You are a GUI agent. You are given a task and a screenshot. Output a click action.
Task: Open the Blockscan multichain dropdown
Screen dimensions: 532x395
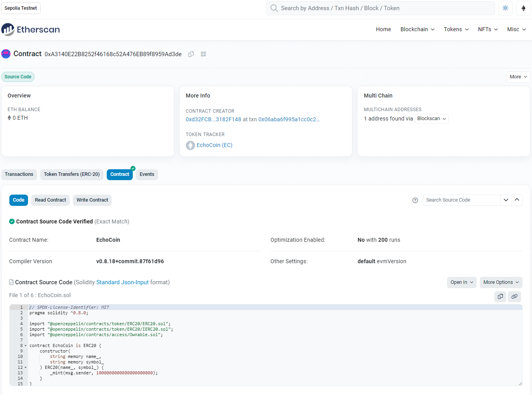click(x=432, y=119)
